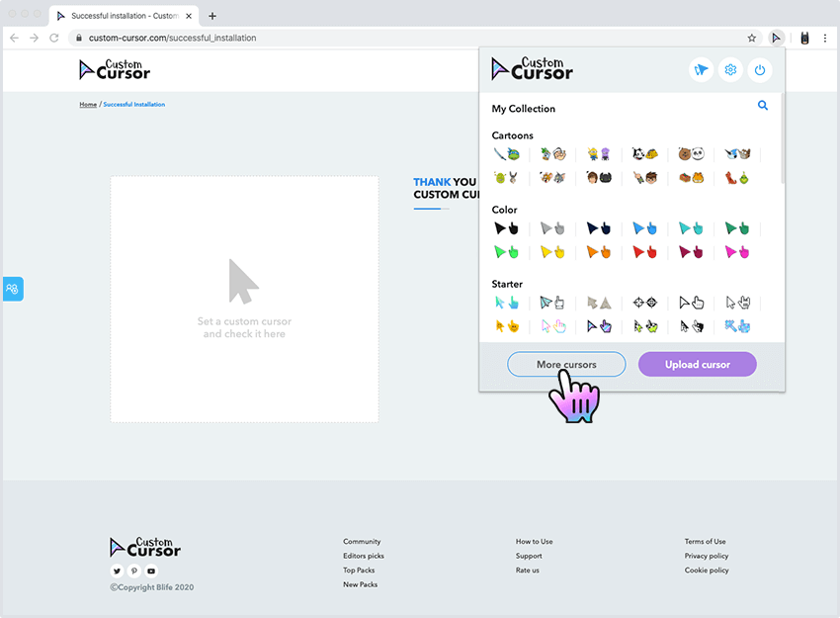The width and height of the screenshot is (840, 618).
Task: Open the Editors picks footer link
Action: pyautogui.click(x=364, y=556)
